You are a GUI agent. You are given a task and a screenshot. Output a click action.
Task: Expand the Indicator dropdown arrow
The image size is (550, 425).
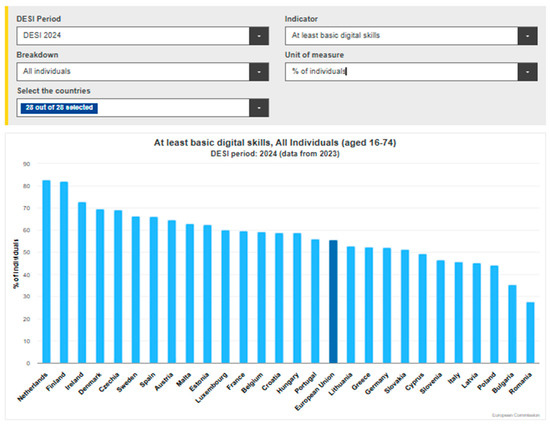click(527, 36)
